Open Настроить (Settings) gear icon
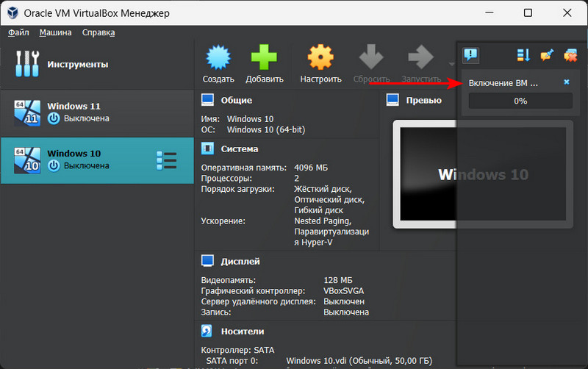Image resolution: width=588 pixels, height=369 pixels. pos(320,57)
